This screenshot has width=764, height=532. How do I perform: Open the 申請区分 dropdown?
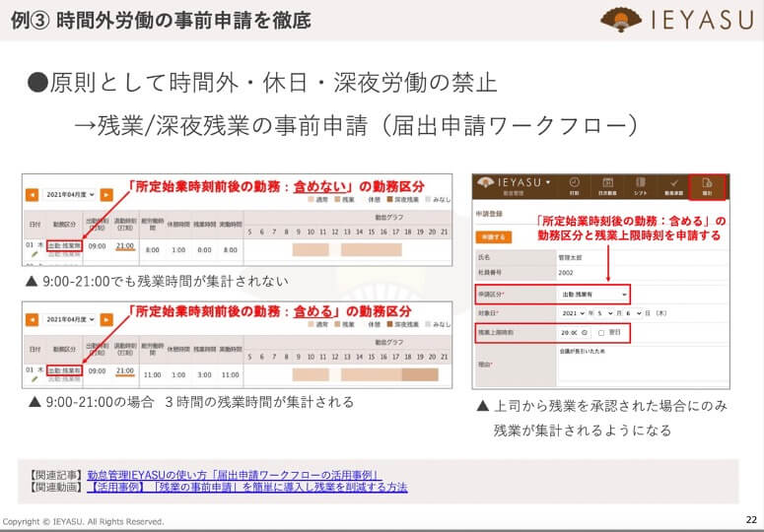tap(593, 294)
